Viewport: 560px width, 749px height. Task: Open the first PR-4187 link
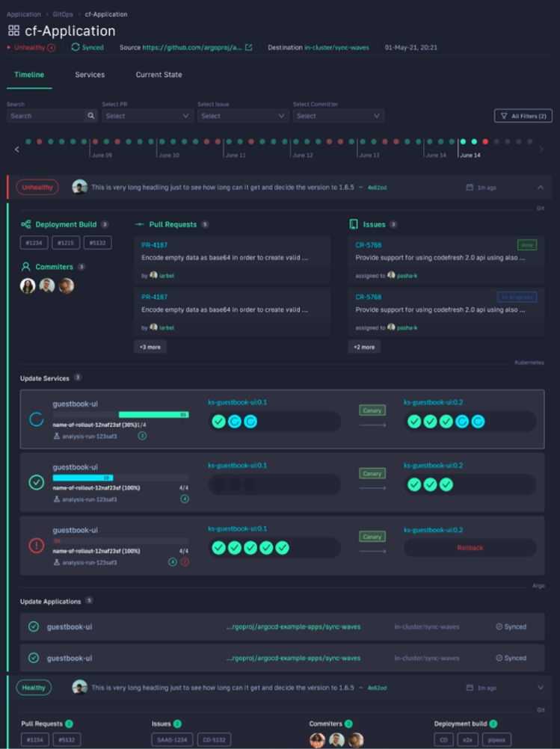click(155, 244)
